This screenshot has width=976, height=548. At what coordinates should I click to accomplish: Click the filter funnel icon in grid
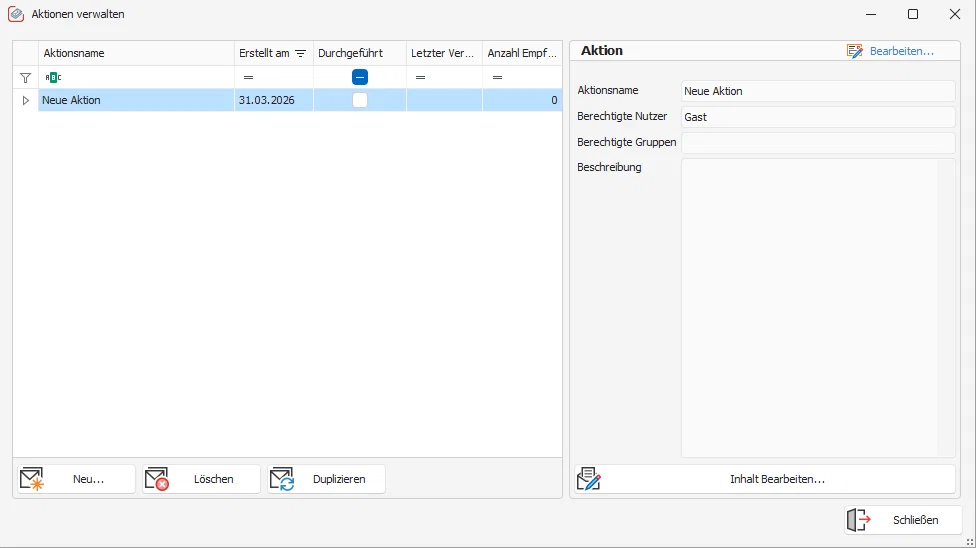tap(25, 78)
